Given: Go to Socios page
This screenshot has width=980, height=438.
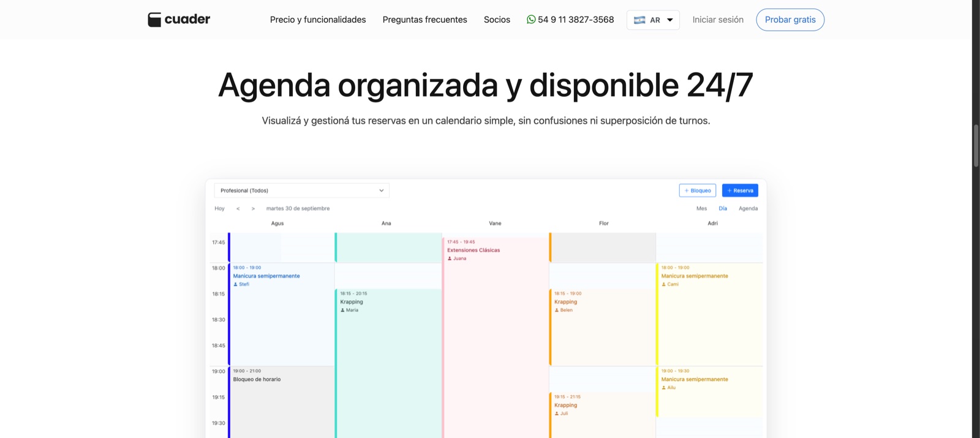Looking at the screenshot, I should [x=497, y=20].
